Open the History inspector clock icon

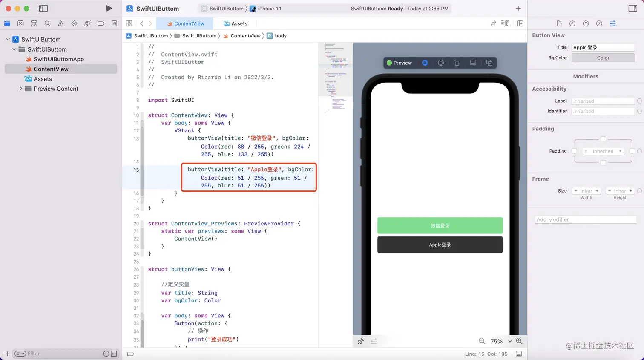coord(572,23)
